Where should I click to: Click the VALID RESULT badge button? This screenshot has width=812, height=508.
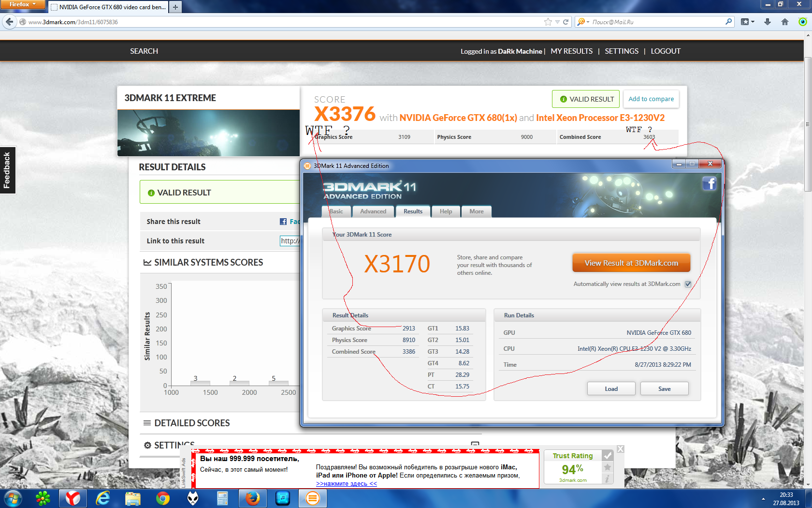(x=586, y=99)
